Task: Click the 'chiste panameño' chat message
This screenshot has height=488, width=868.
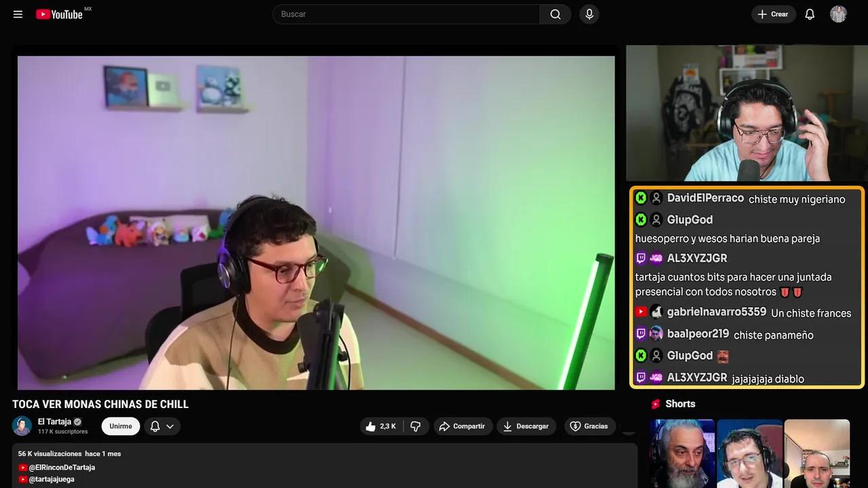Action: (x=773, y=335)
